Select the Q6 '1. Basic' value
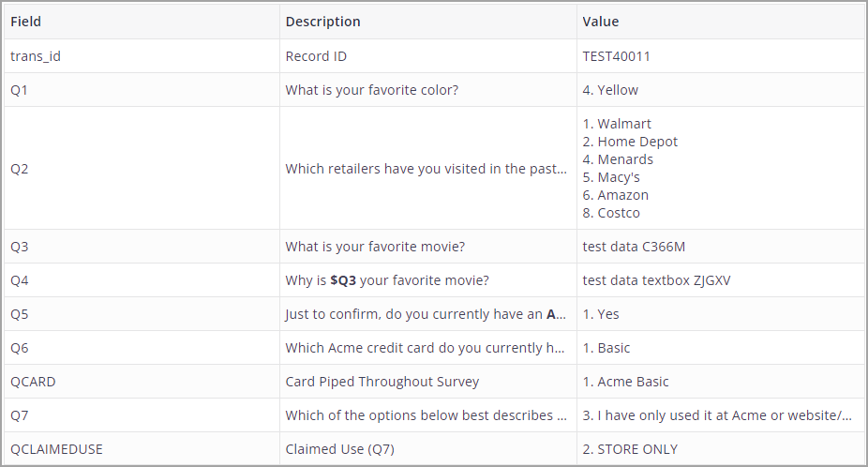 click(x=606, y=348)
